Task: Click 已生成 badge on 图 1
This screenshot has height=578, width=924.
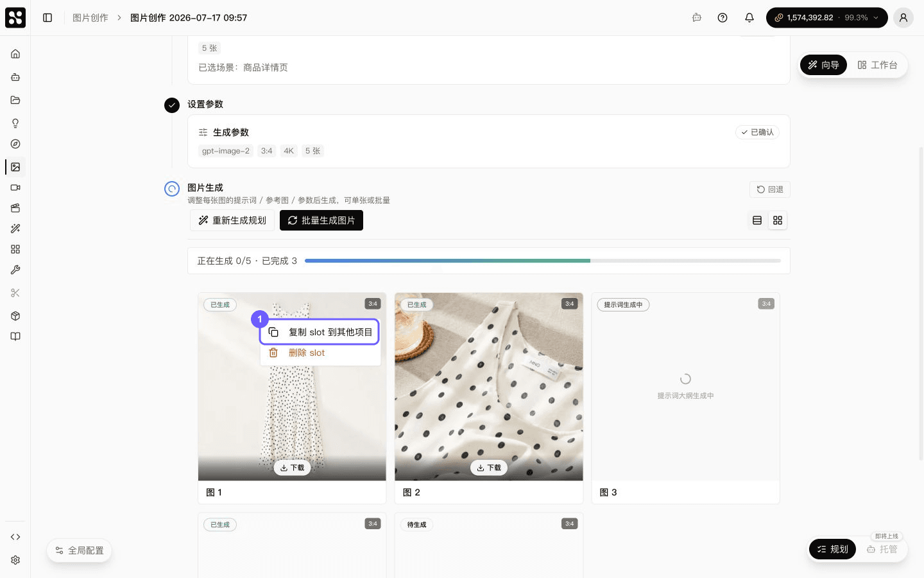Action: (x=220, y=304)
